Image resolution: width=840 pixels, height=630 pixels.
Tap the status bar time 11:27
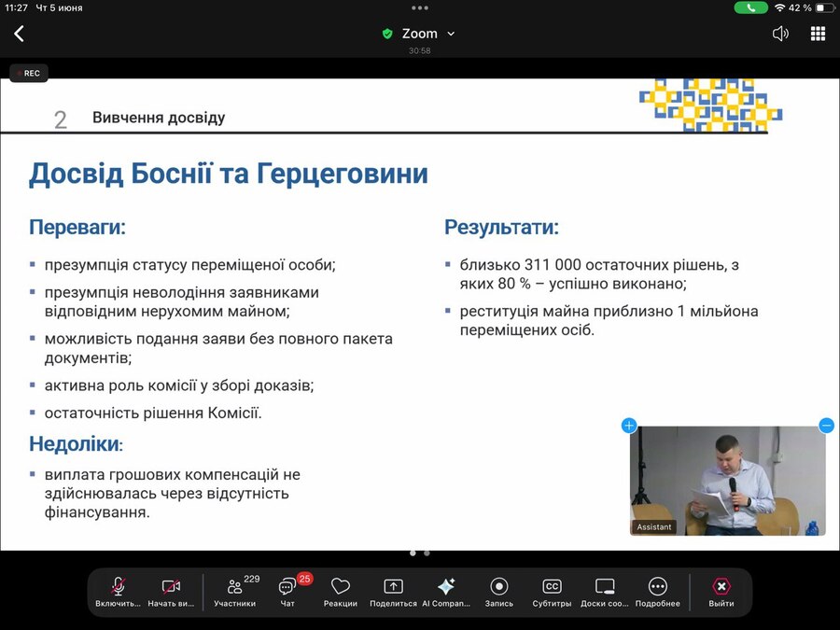[x=16, y=7]
